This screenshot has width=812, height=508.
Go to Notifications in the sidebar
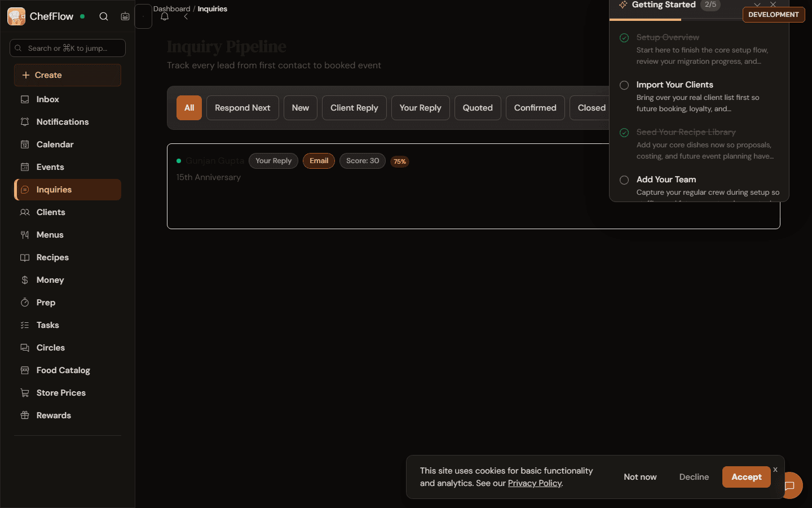[x=68, y=122]
